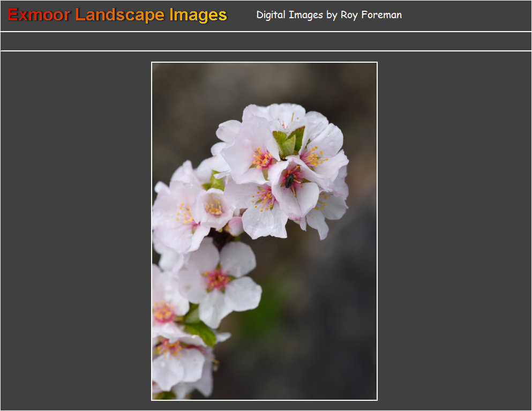Viewport: 532px width, 411px height.
Task: Click the "Digital Images by Roy Foreman" subtitle
Action: 328,15
